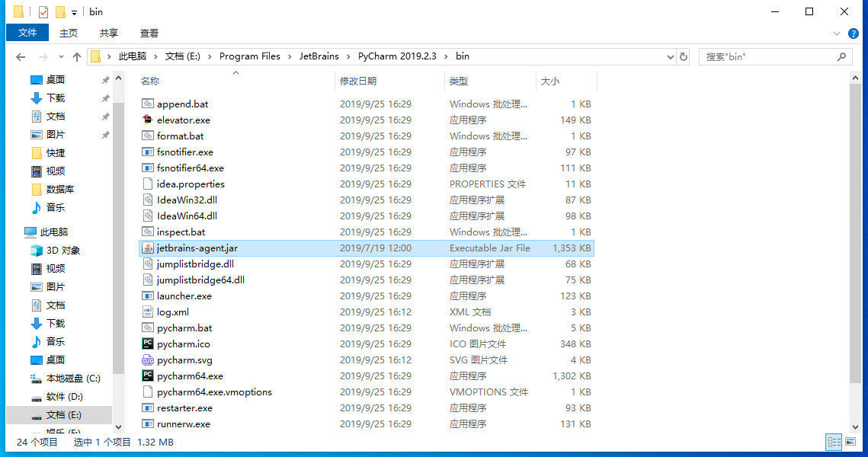868x457 pixels.
Task: Select the fsnotifier64.exe file name
Action: tap(191, 168)
